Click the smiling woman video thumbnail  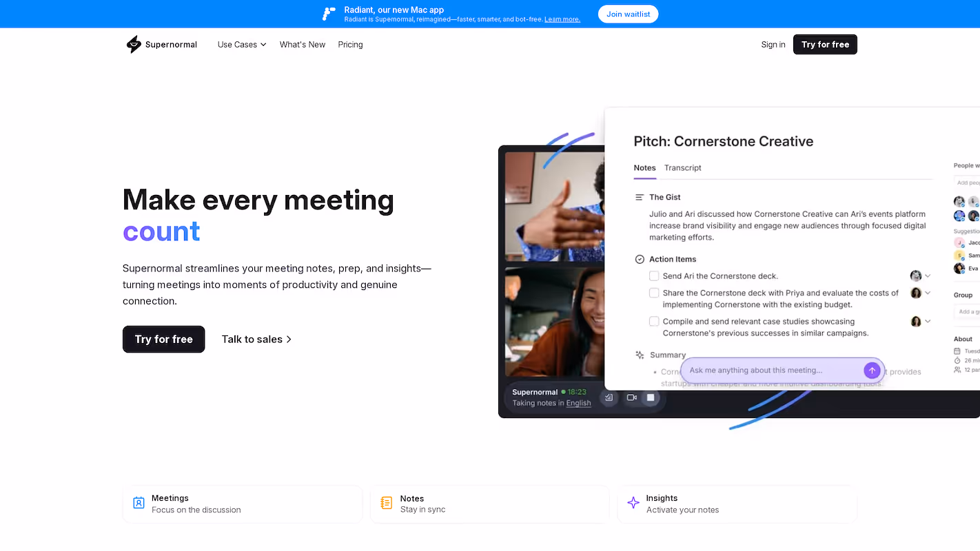[554, 322]
